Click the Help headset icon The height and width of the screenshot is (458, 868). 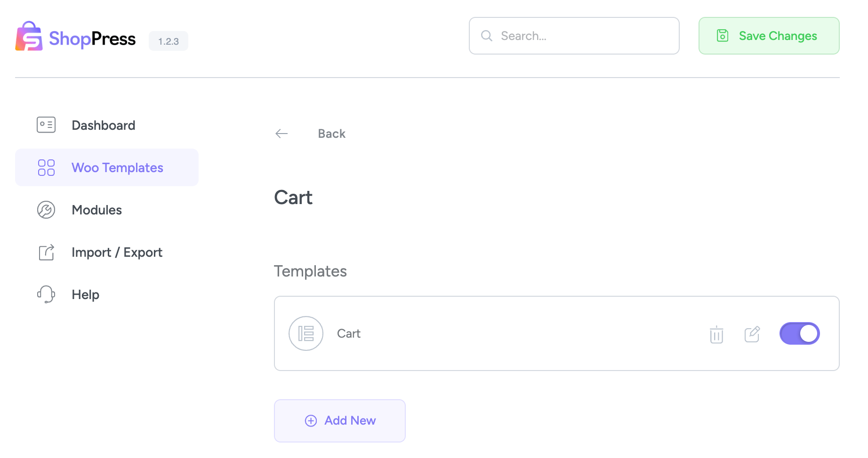pyautogui.click(x=46, y=294)
